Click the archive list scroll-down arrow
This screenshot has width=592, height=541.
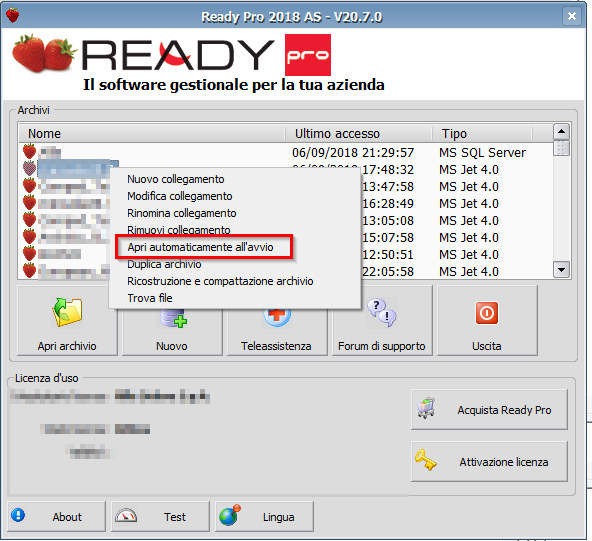(561, 270)
